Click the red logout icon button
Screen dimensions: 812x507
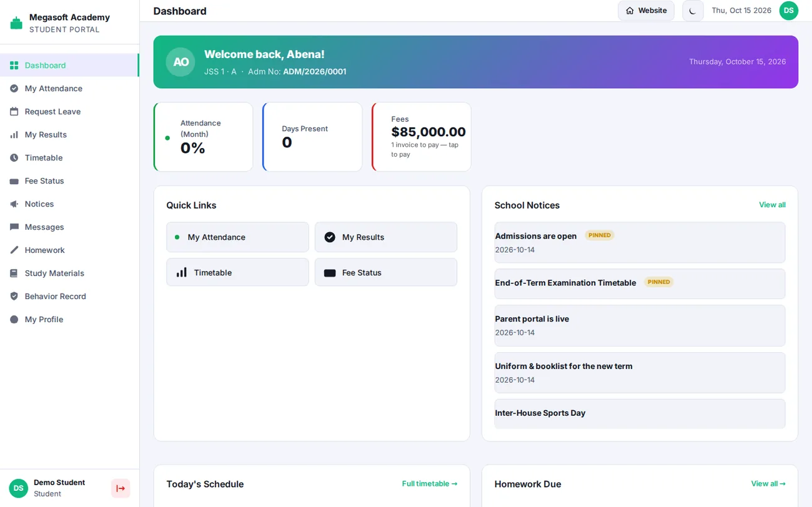click(121, 488)
